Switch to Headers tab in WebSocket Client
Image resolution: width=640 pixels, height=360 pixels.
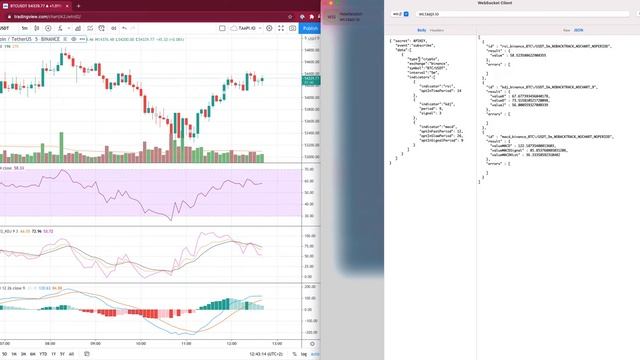tap(437, 30)
